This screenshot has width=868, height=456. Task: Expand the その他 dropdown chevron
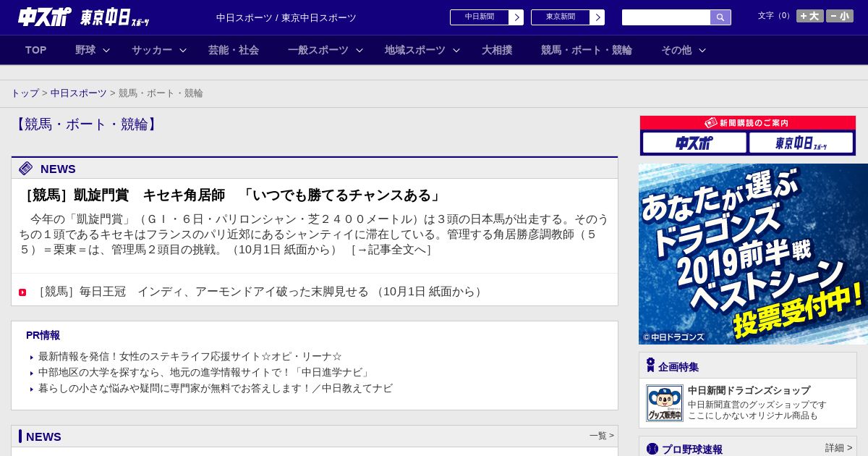tap(702, 50)
